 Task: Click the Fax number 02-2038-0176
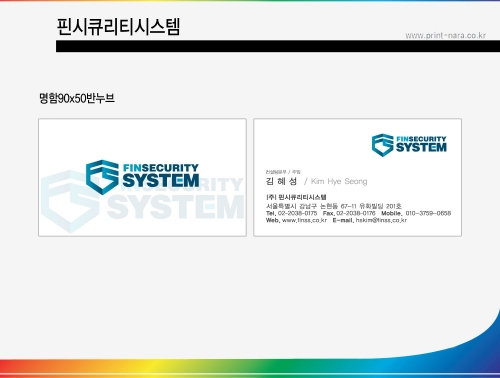pyautogui.click(x=356, y=213)
